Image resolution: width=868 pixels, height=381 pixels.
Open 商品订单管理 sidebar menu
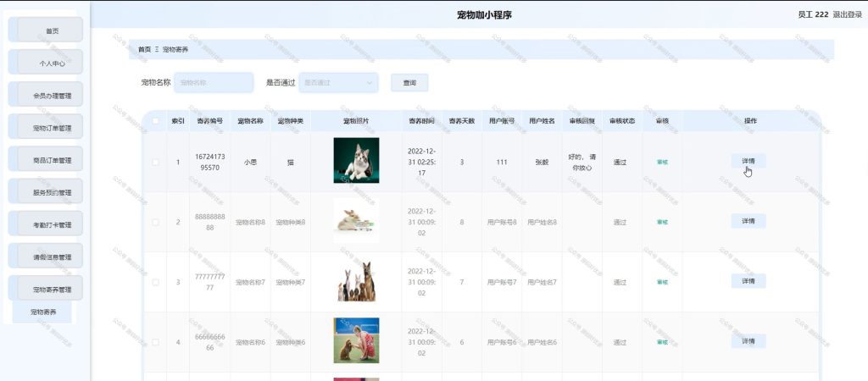(x=46, y=159)
